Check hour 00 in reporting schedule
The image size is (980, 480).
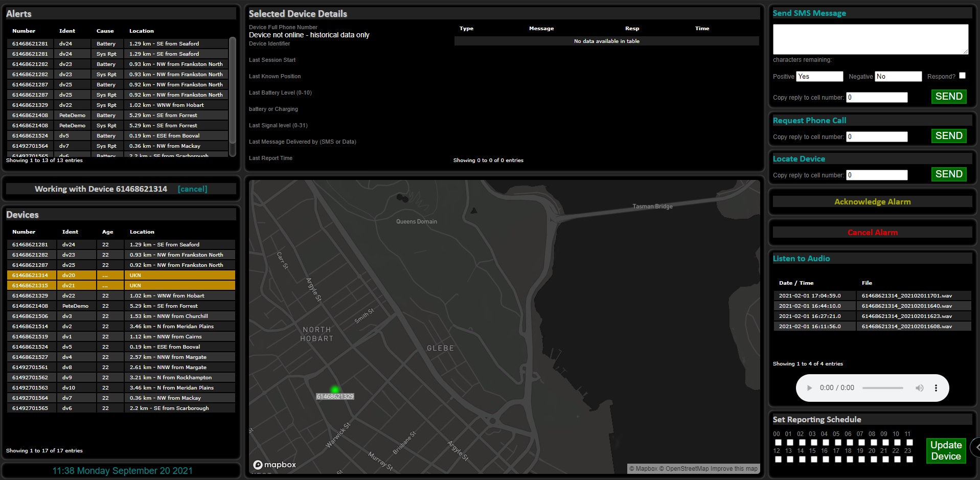point(778,443)
